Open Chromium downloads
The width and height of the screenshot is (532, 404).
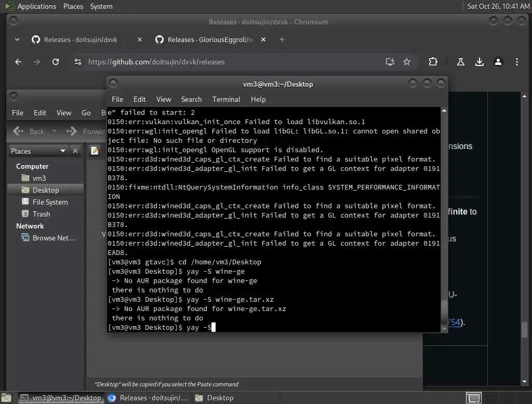click(480, 62)
